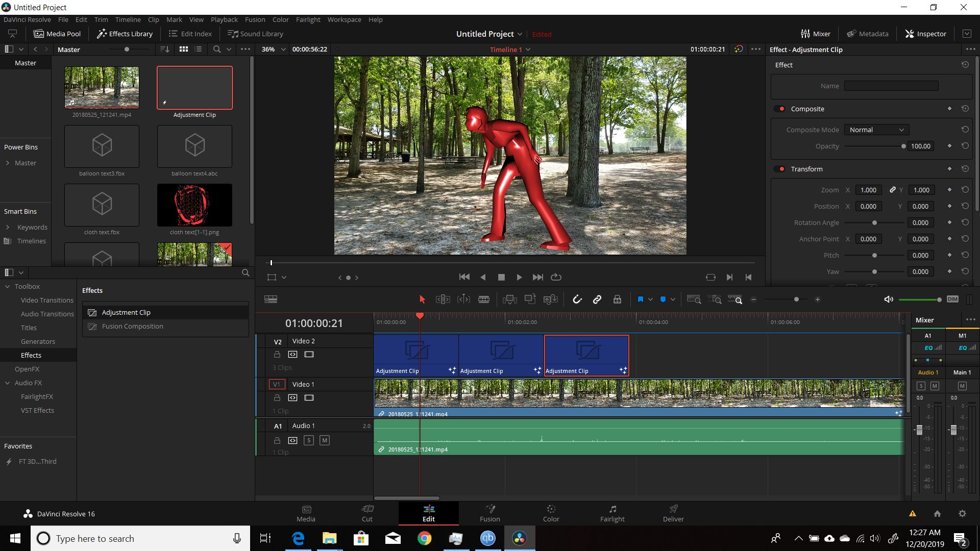The width and height of the screenshot is (980, 551).
Task: Add a blue marker to timeline
Action: click(x=663, y=299)
